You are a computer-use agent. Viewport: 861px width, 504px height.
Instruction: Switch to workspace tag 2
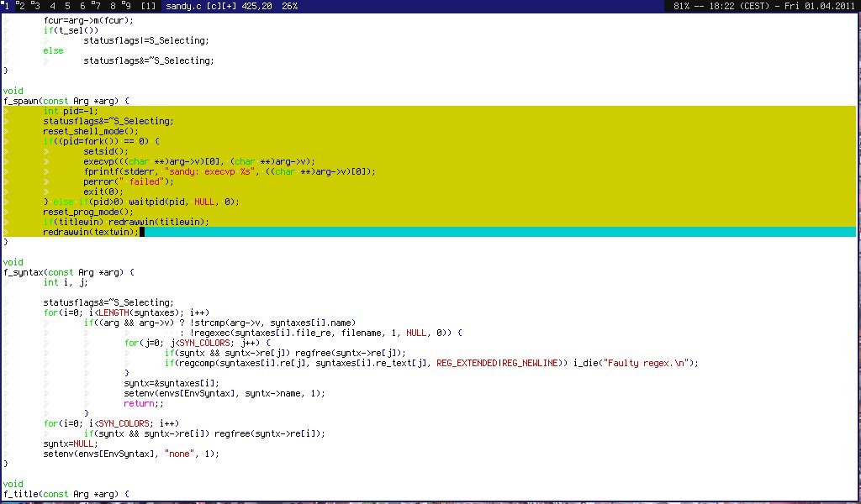click(21, 6)
